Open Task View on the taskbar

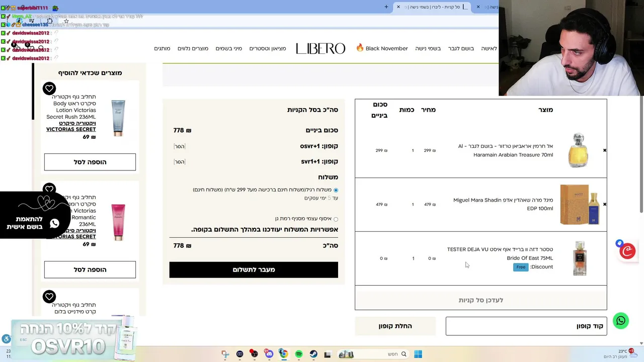pos(328,354)
